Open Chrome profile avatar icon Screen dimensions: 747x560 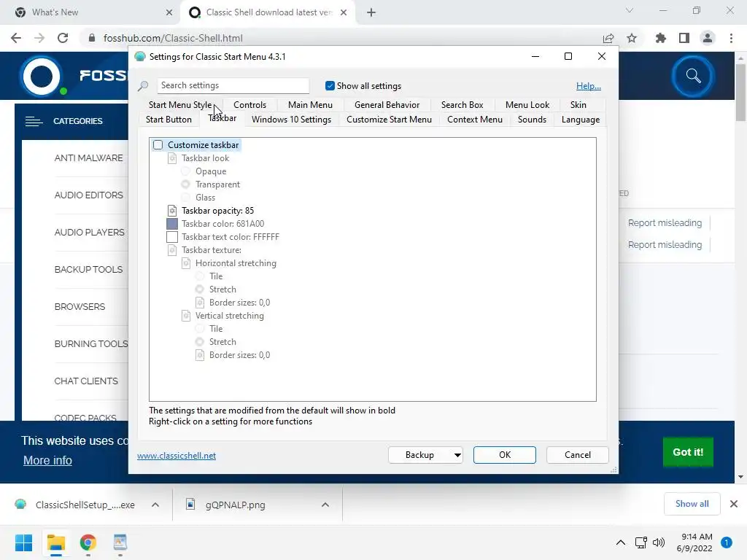[x=708, y=38]
